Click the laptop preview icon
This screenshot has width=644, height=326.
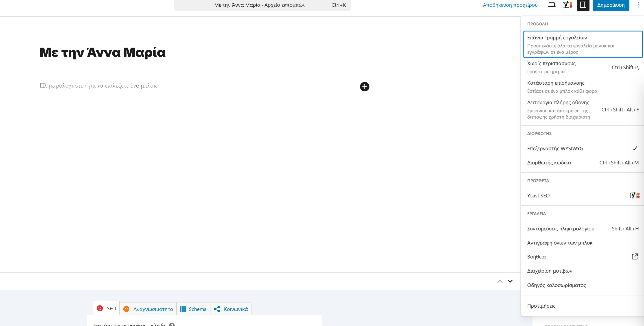pos(552,5)
